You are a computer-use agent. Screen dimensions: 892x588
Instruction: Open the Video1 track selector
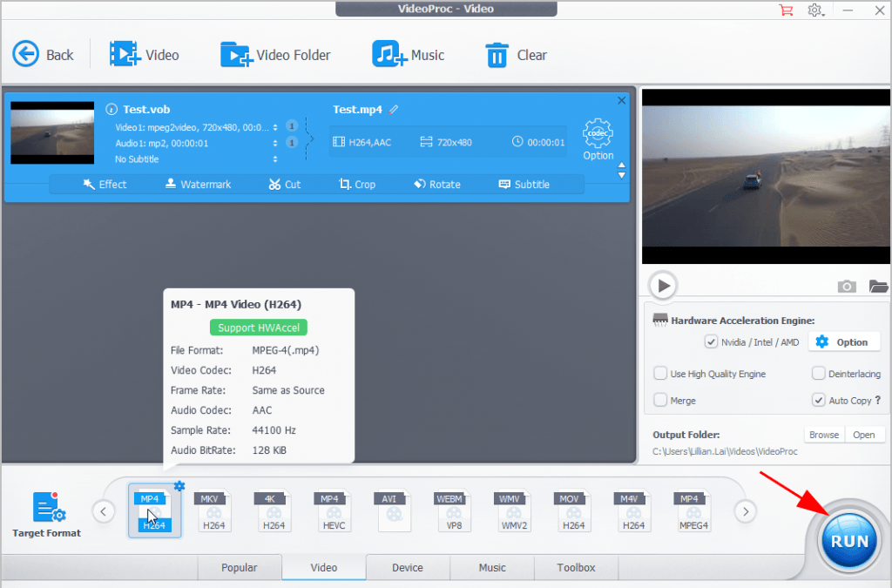(x=275, y=127)
